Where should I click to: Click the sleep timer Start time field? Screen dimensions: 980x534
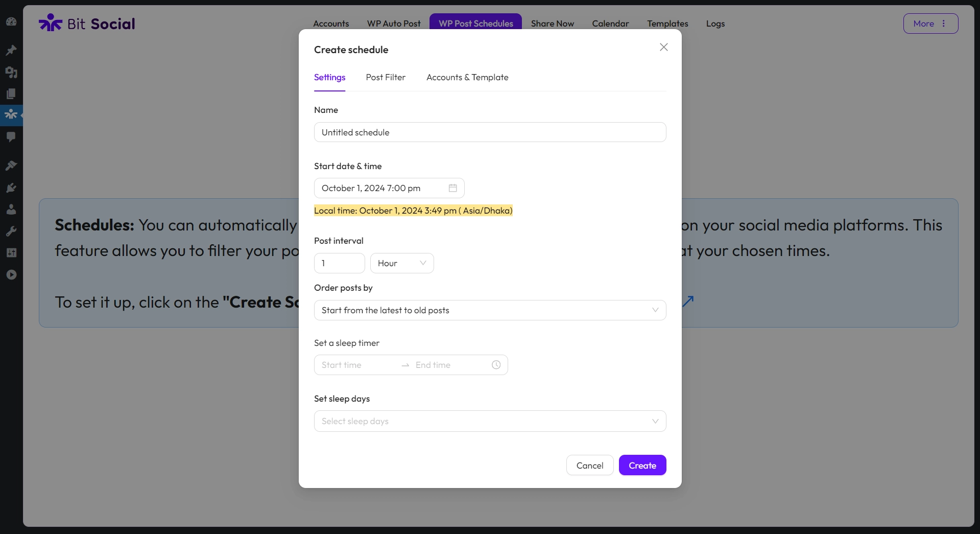coord(357,365)
